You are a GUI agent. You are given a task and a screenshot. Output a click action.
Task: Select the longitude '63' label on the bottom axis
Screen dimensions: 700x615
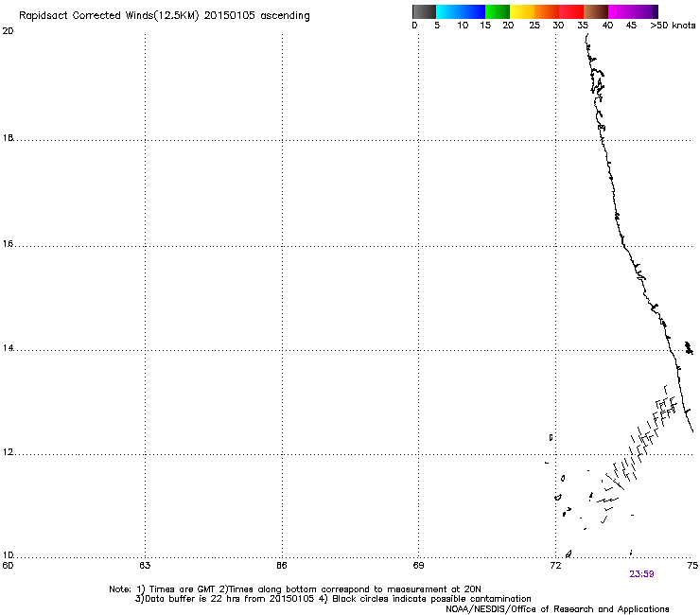[145, 566]
